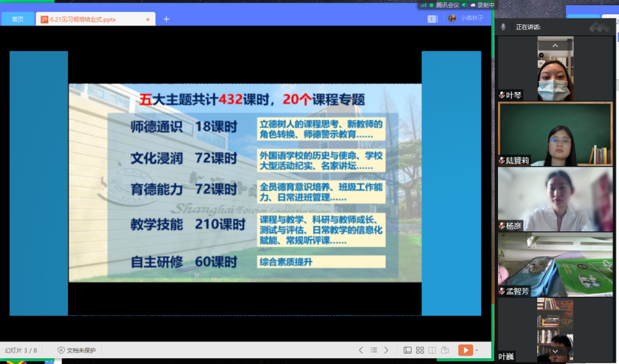
Task: Switch to the 首页 home tab
Action: (x=18, y=19)
